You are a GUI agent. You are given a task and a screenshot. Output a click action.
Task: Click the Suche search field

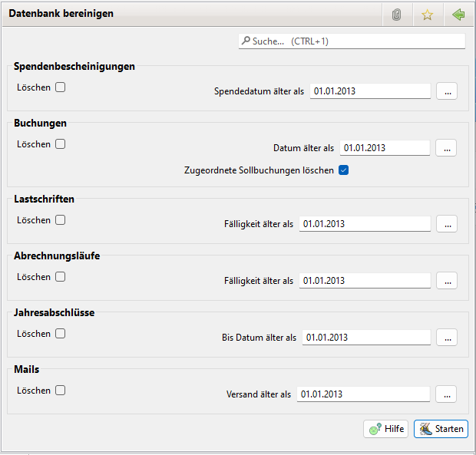(x=352, y=41)
